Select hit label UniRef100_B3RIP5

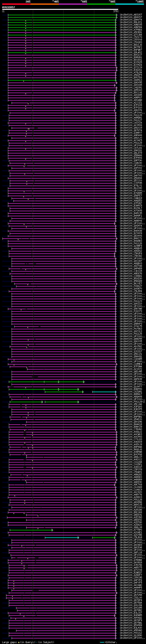[131, 409]
